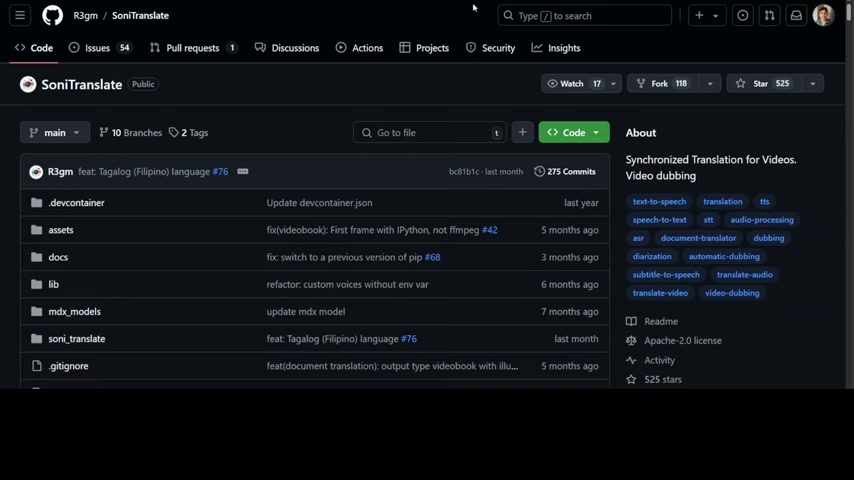Switch to the Code tab
854x480 pixels.
(34, 48)
